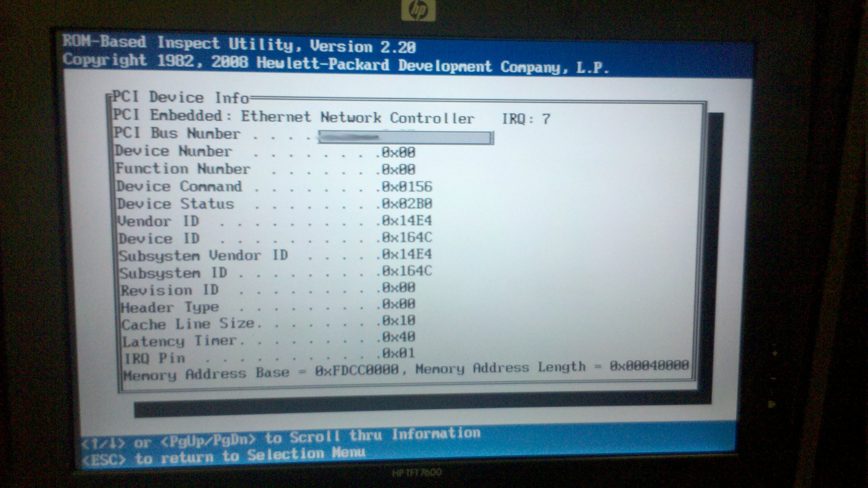Click the Device Status value 0x02B0
The height and width of the screenshot is (488, 868).
[407, 204]
